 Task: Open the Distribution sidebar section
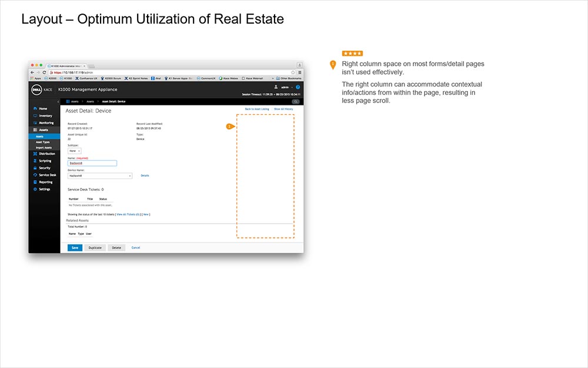tap(46, 154)
